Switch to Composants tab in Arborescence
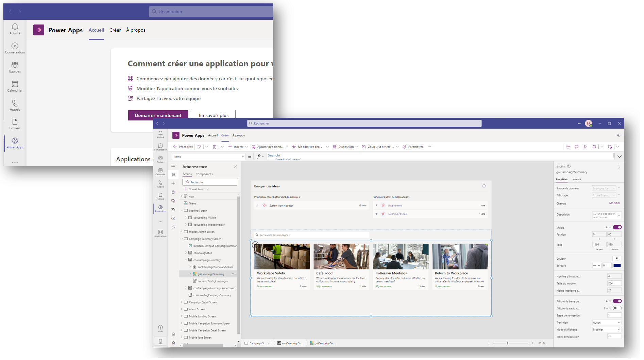The width and height of the screenshot is (644, 360). coord(204,174)
